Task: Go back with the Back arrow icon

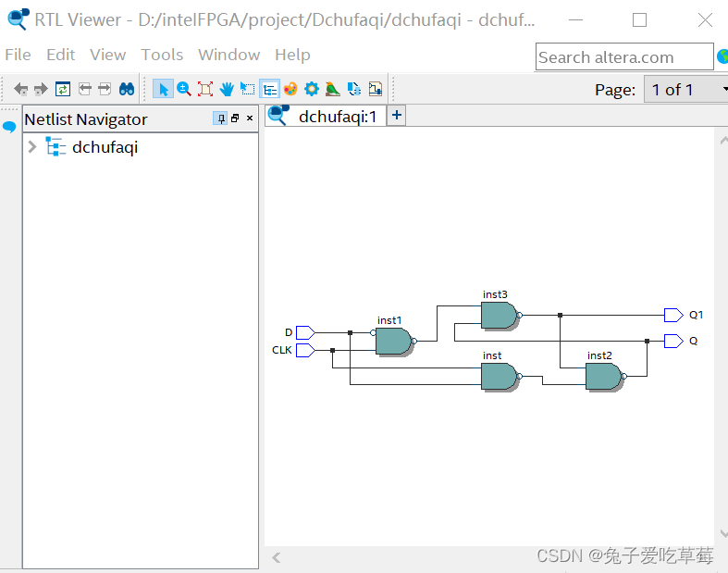Action: 21,89
